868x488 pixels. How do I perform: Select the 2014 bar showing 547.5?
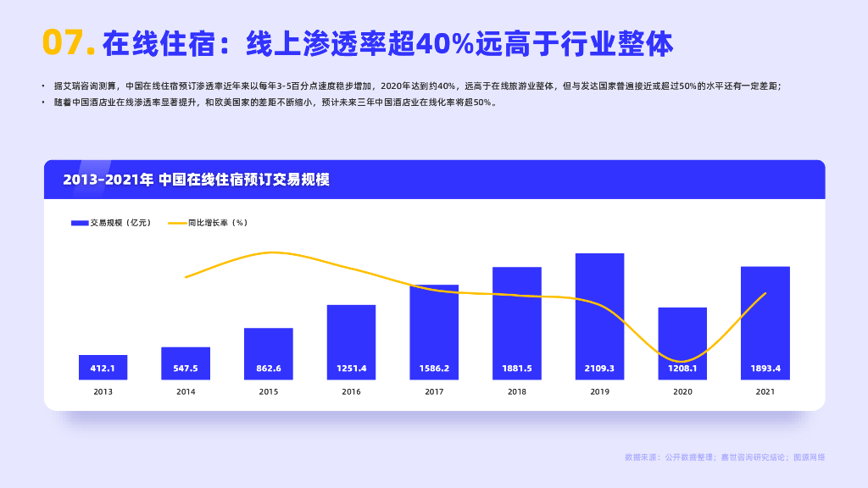point(185,363)
